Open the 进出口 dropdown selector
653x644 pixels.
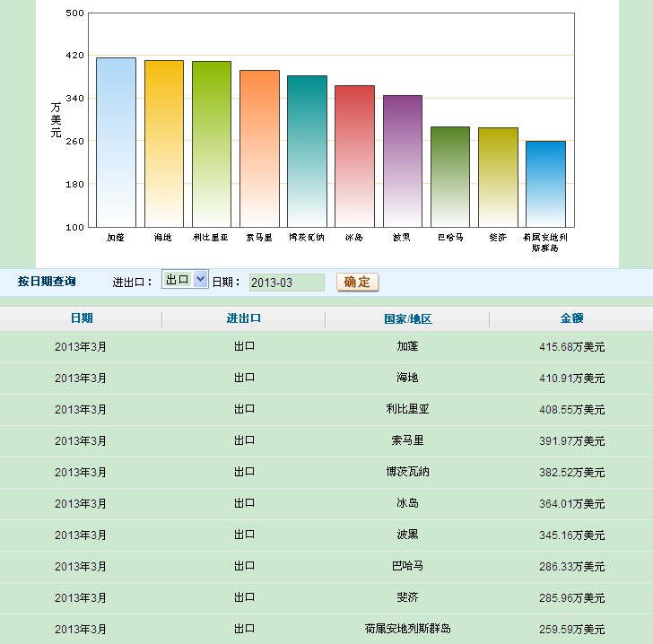(185, 280)
